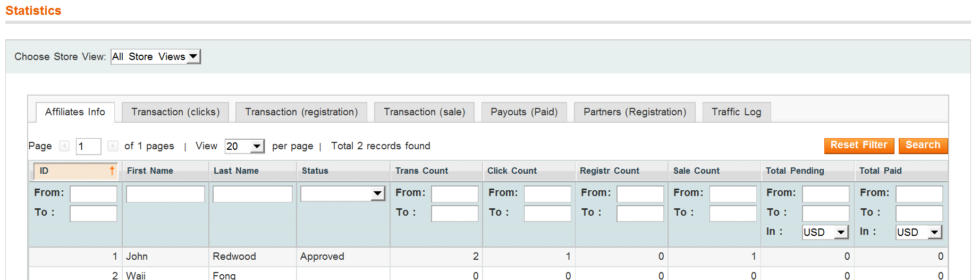View the Payouts (Paid) tab
The image size is (980, 280).
pyautogui.click(x=524, y=112)
